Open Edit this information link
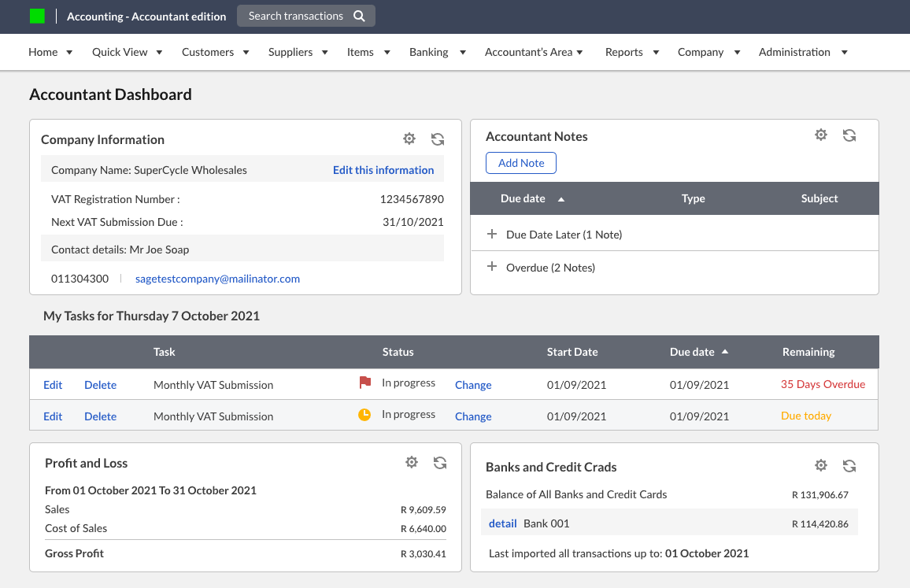The image size is (910, 588). click(x=383, y=170)
